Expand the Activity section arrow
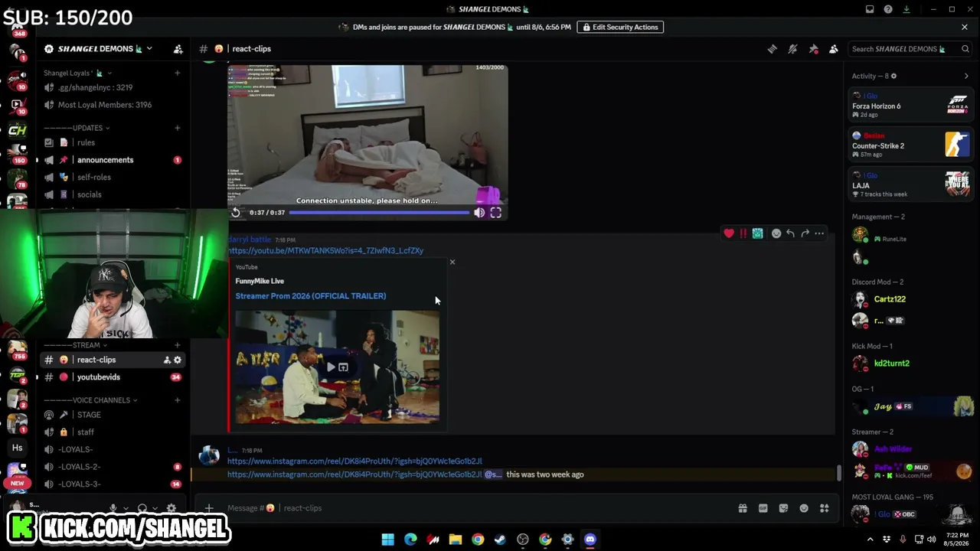 pos(966,76)
